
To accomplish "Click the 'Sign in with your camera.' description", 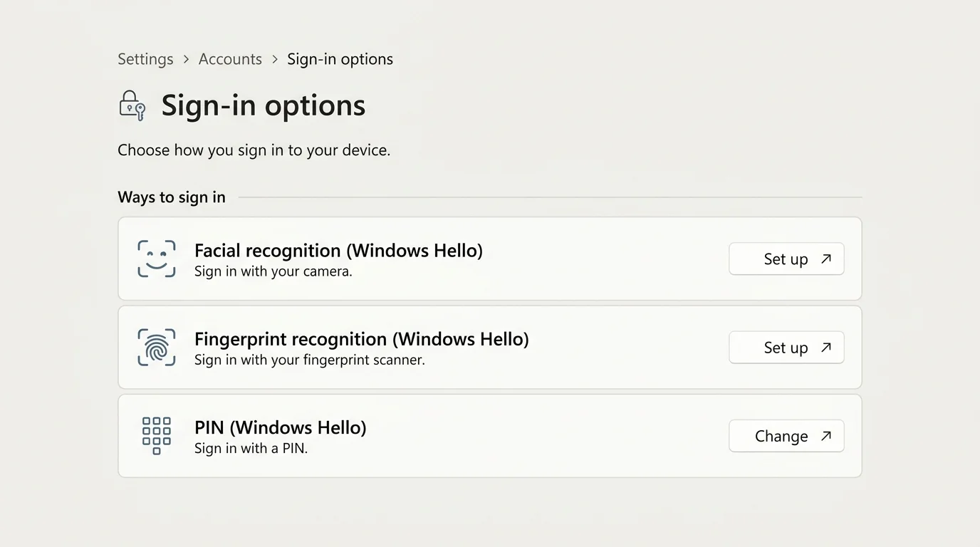I will [273, 271].
